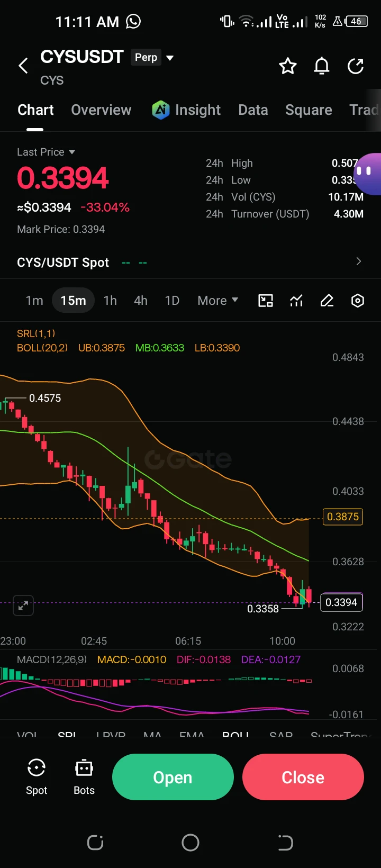Select the 1D timeframe
This screenshot has width=381, height=868.
tap(172, 301)
